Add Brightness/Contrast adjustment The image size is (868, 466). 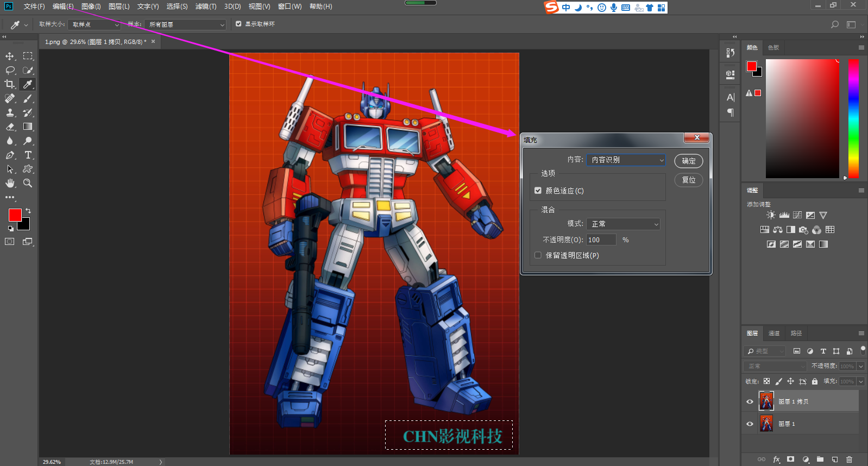click(x=771, y=215)
